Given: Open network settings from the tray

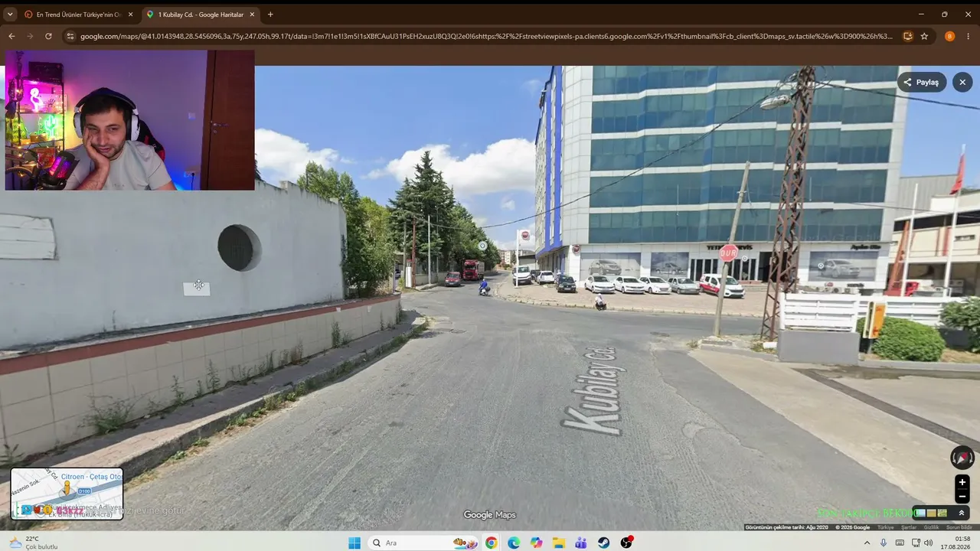Looking at the screenshot, I should (x=914, y=543).
